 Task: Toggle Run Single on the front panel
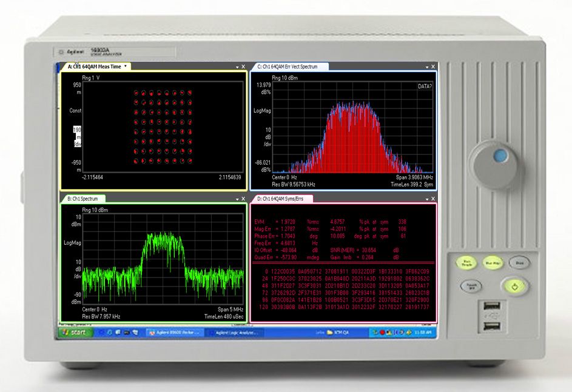[467, 264]
